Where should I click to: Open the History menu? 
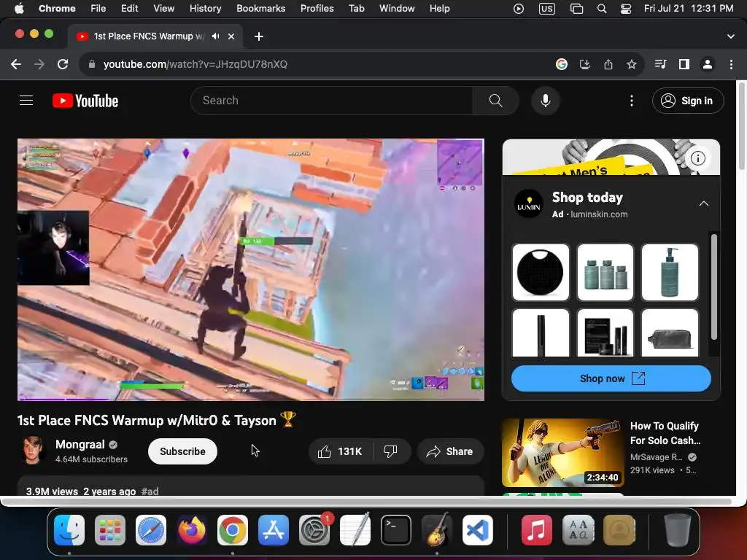pyautogui.click(x=205, y=9)
